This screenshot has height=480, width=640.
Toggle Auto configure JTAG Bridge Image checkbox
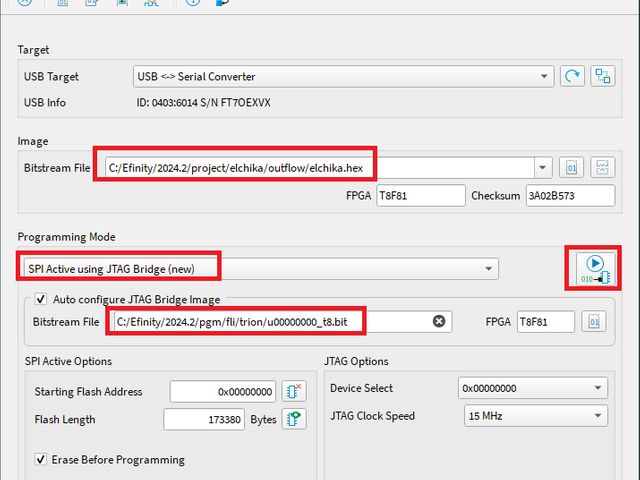41,299
